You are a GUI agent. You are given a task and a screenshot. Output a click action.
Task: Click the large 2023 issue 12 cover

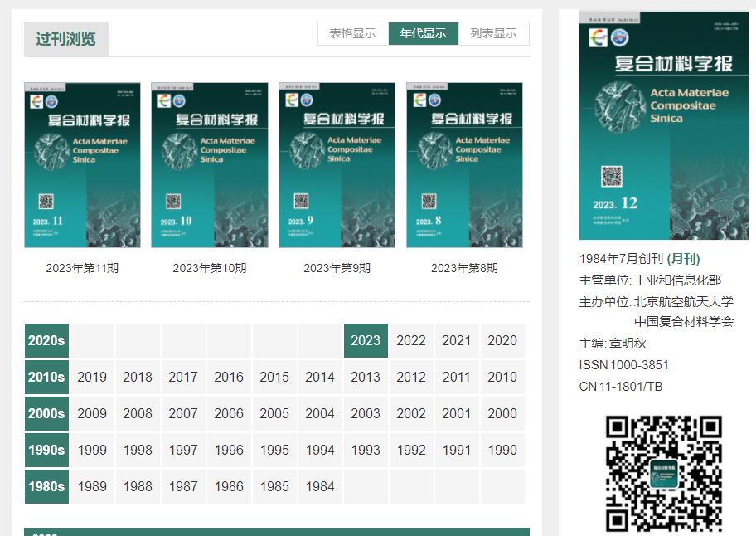click(663, 126)
